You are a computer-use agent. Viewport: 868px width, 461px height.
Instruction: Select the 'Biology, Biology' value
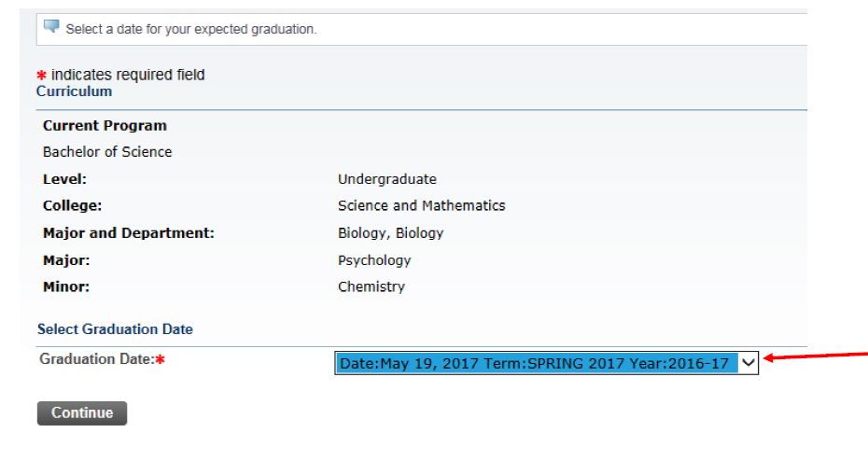click(390, 233)
